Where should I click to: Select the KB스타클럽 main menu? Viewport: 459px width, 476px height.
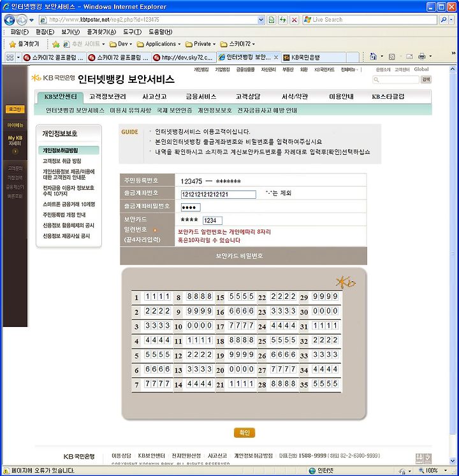pyautogui.click(x=388, y=97)
